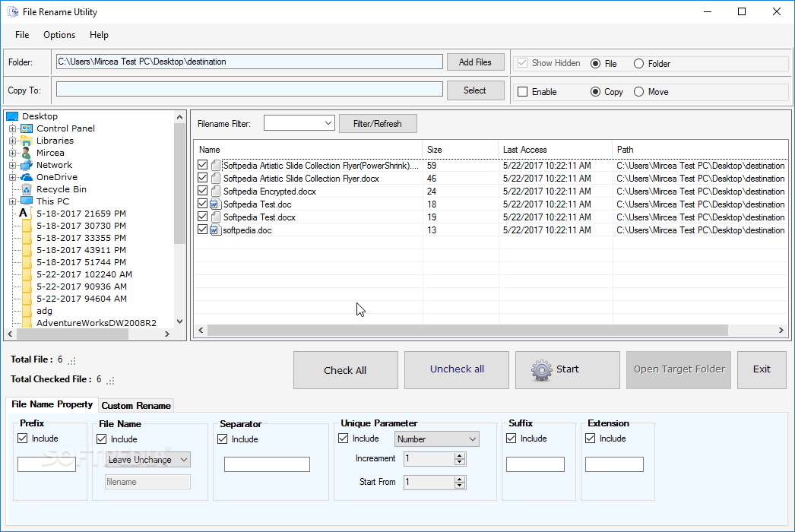The image size is (795, 532).
Task: Click the Exit button
Action: [x=762, y=370]
